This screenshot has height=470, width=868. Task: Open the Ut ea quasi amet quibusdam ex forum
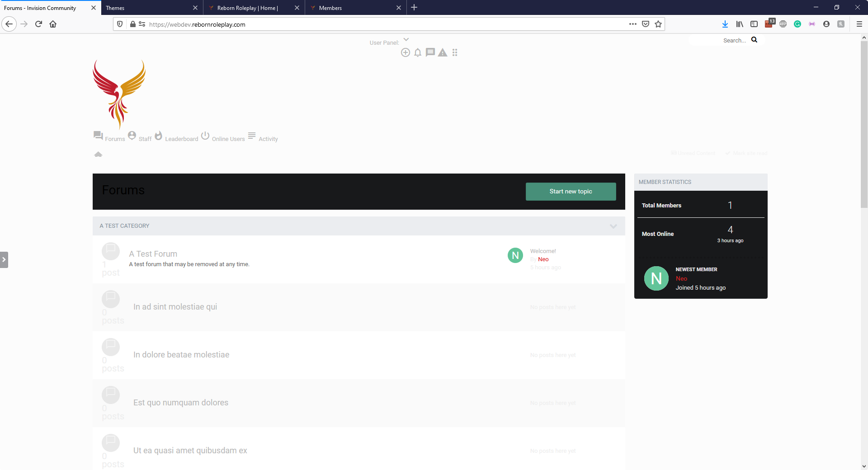click(190, 450)
